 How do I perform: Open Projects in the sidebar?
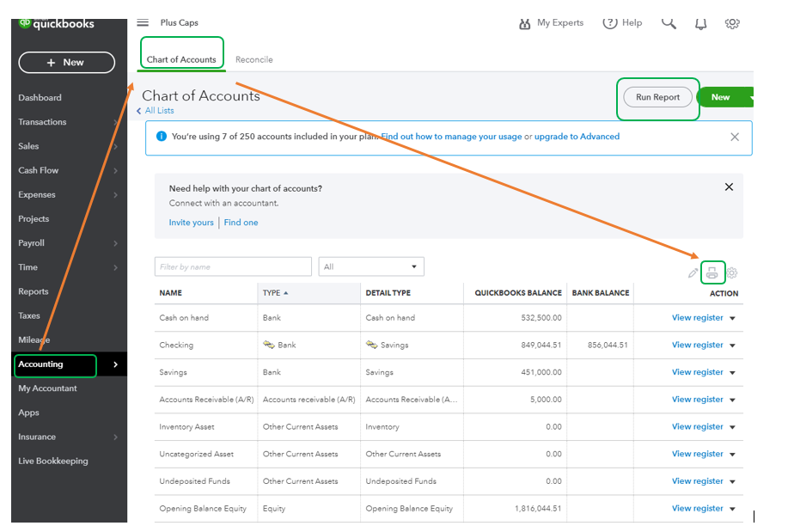click(x=34, y=219)
